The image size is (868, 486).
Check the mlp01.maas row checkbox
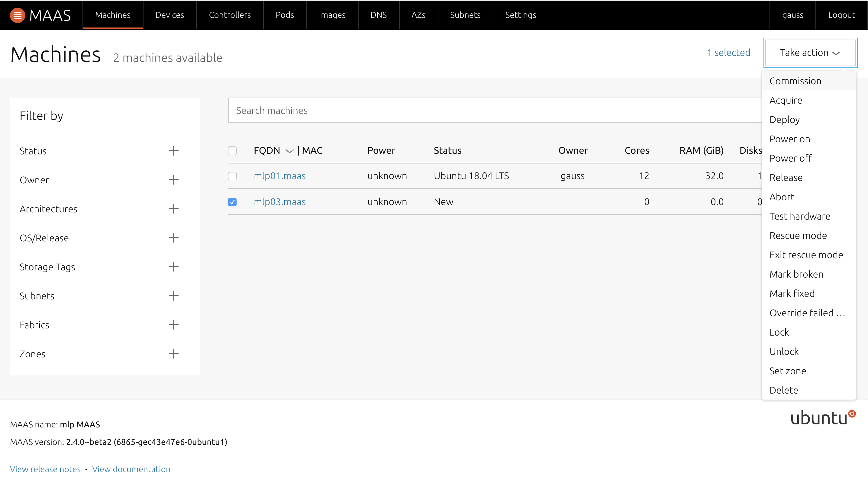click(232, 176)
